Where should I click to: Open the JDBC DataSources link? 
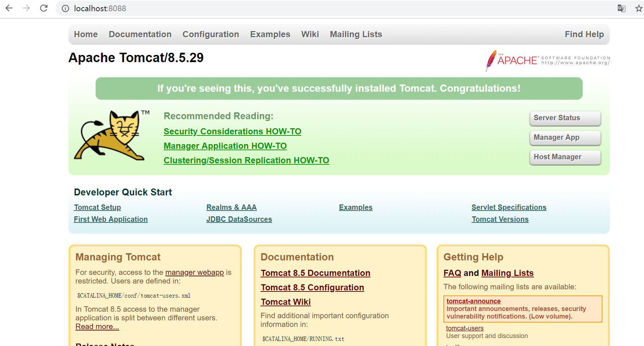tap(239, 219)
